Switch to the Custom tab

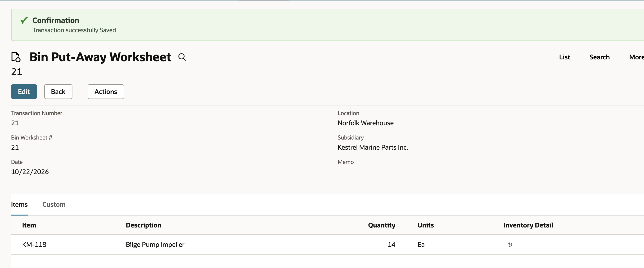54,204
